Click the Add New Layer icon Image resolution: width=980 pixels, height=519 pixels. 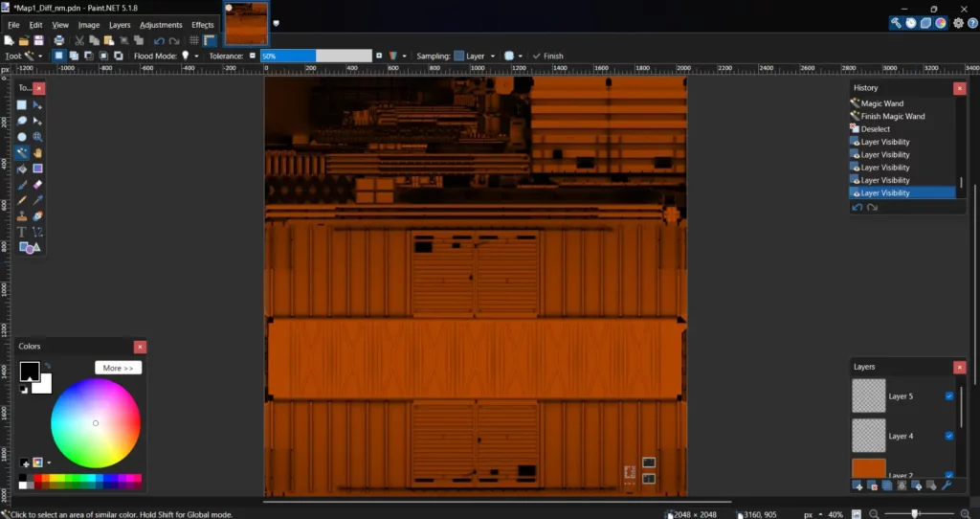(x=857, y=485)
